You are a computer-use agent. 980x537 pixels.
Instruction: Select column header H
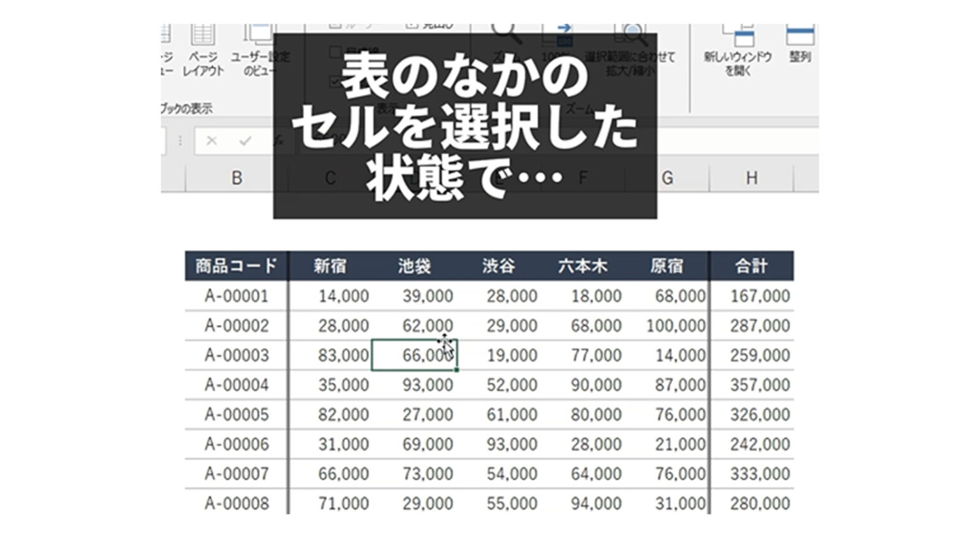pos(753,178)
